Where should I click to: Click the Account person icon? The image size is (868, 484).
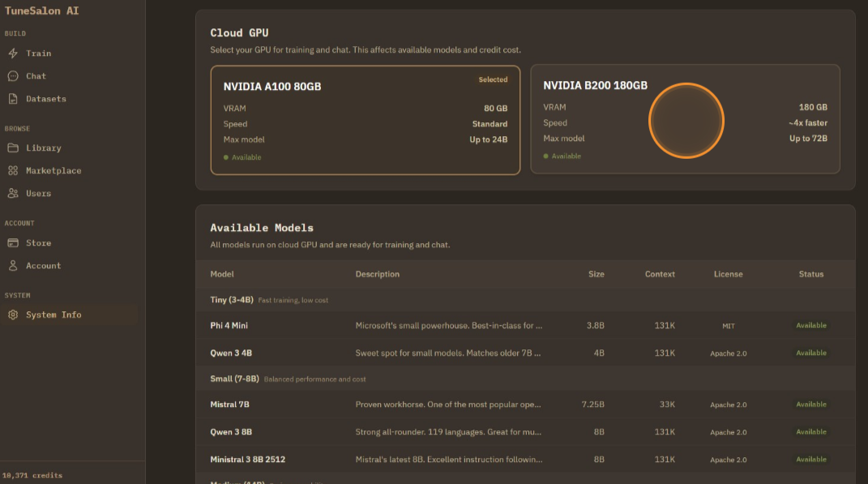point(13,266)
